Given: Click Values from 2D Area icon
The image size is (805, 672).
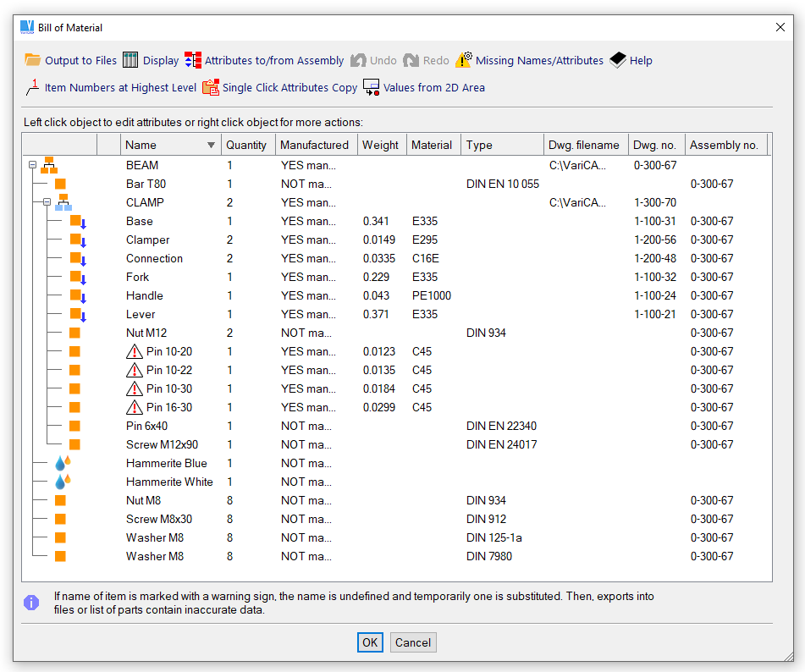Looking at the screenshot, I should [371, 87].
